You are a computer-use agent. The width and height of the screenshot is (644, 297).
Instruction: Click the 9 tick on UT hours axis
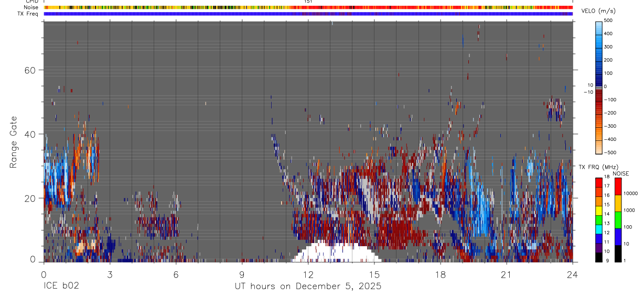pos(242,274)
